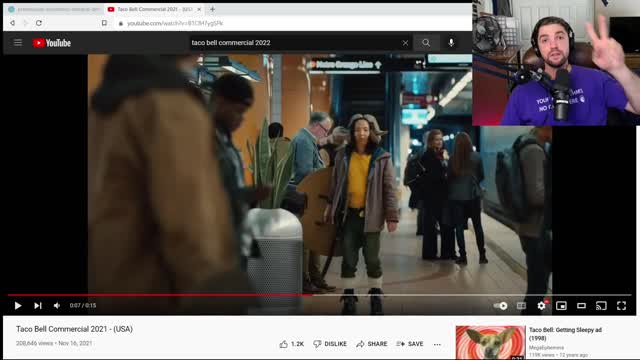Screen dimensions: 640x360
Task: Enter full screen mode
Action: [621, 305]
